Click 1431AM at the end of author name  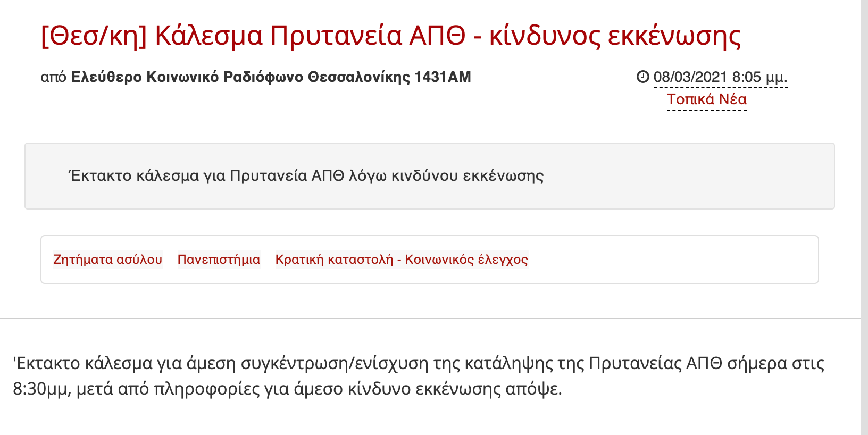tap(443, 77)
